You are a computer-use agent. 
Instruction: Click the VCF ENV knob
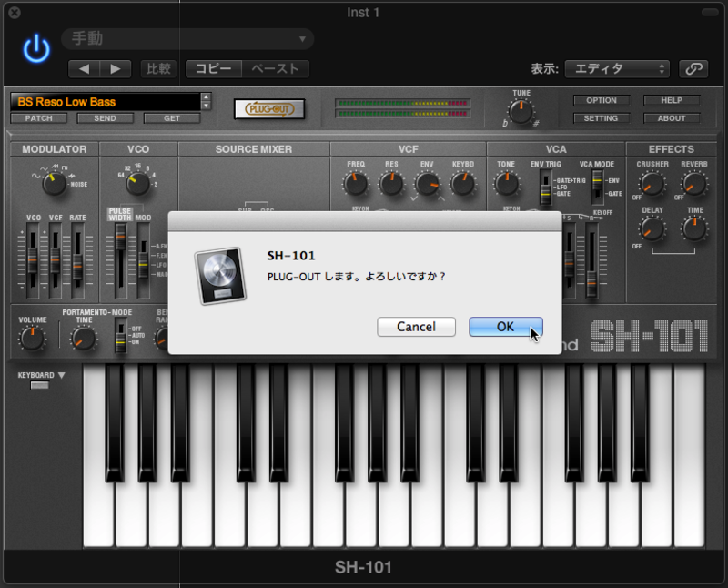point(427,184)
